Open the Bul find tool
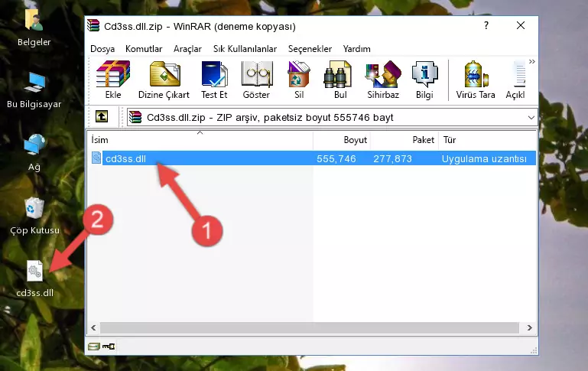The height and width of the screenshot is (371, 588). [x=339, y=80]
